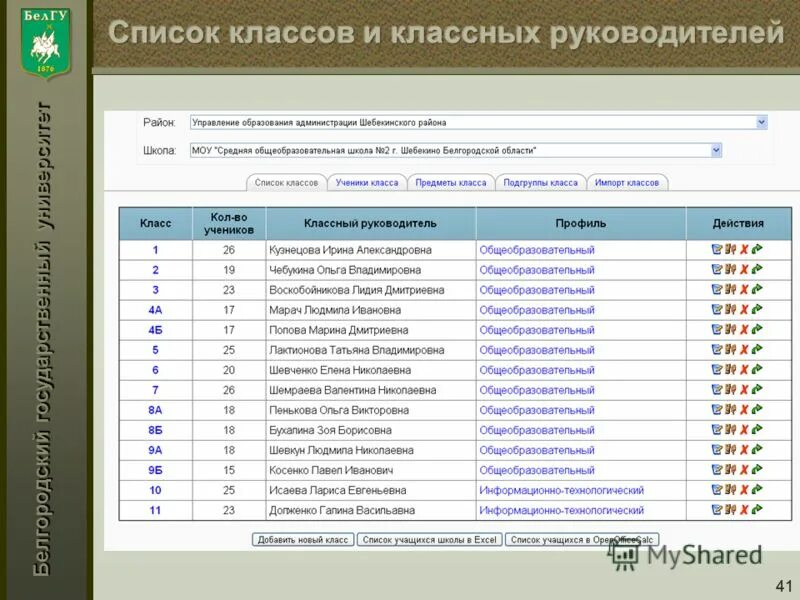Switch to the Ученики класса tab

[364, 183]
